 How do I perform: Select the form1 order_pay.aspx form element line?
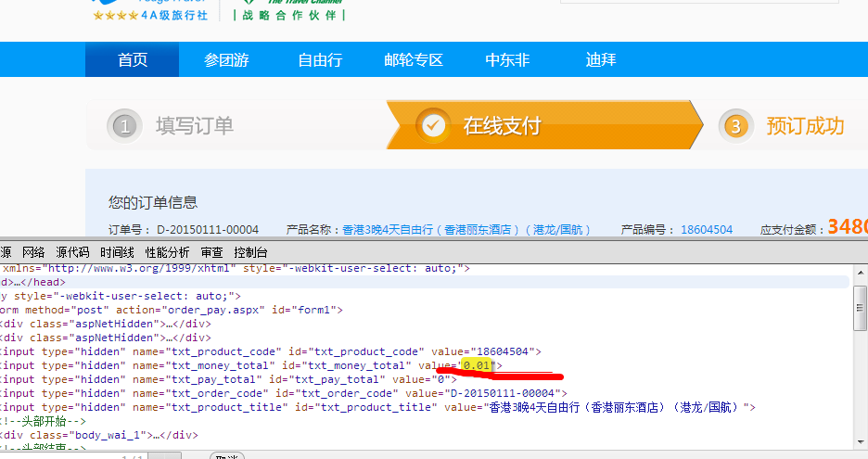click(x=171, y=310)
